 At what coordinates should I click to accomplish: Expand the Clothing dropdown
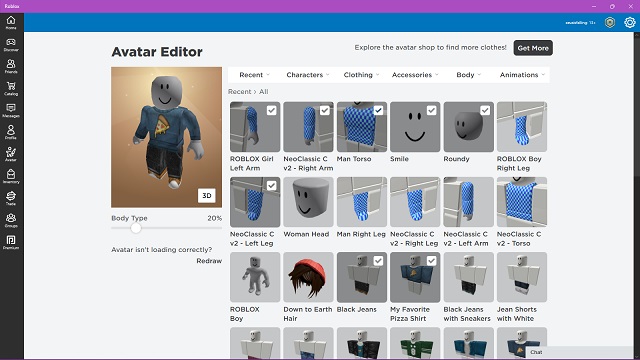point(361,75)
